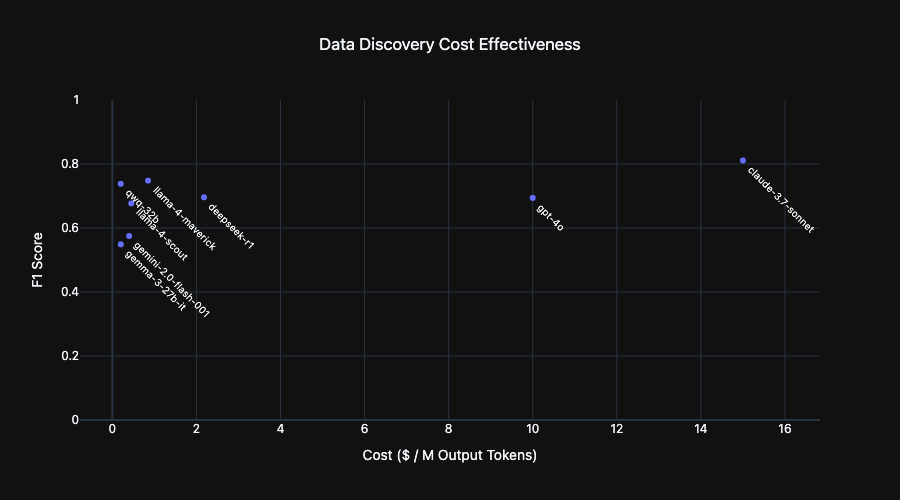The height and width of the screenshot is (500, 900).
Task: Click the claude-3.7-sonnet data point
Action: [743, 160]
